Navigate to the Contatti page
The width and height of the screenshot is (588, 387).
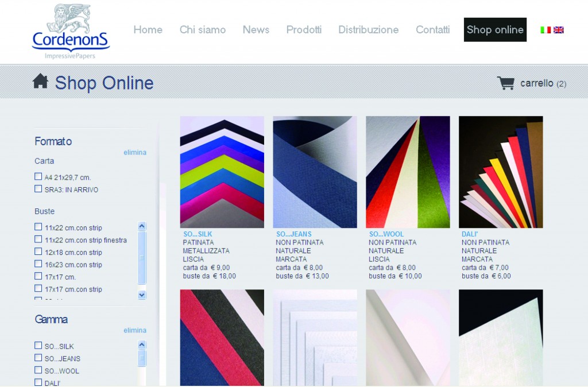[432, 30]
